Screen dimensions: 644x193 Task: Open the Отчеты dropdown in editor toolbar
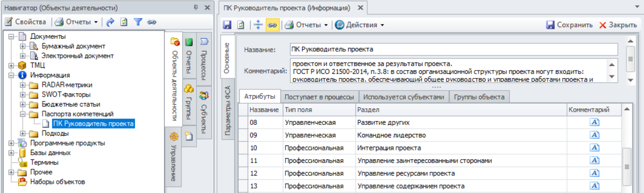[x=307, y=25]
